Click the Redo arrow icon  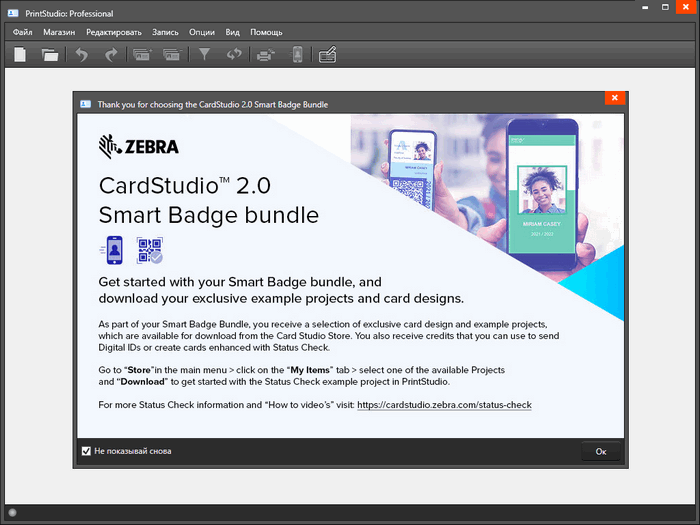pos(111,54)
